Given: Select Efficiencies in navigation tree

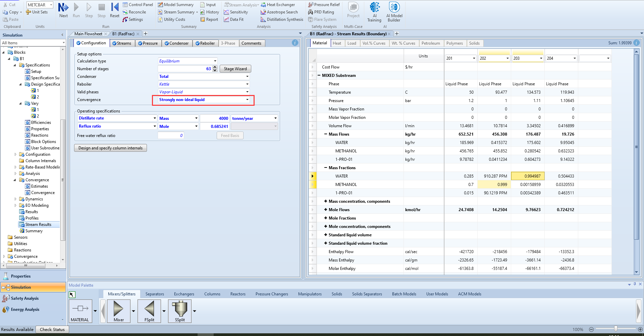Looking at the screenshot, I should point(41,123).
